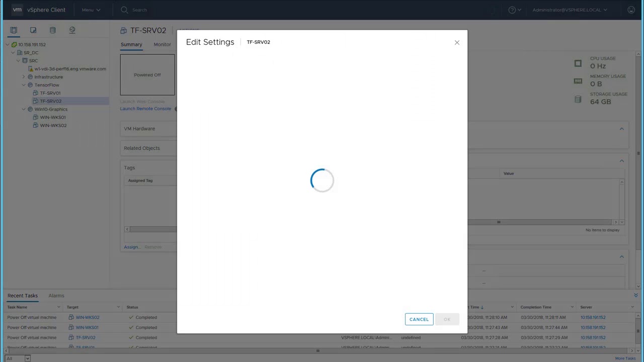Click Cancel in Edit Settings dialog
644x362 pixels.
point(419,319)
